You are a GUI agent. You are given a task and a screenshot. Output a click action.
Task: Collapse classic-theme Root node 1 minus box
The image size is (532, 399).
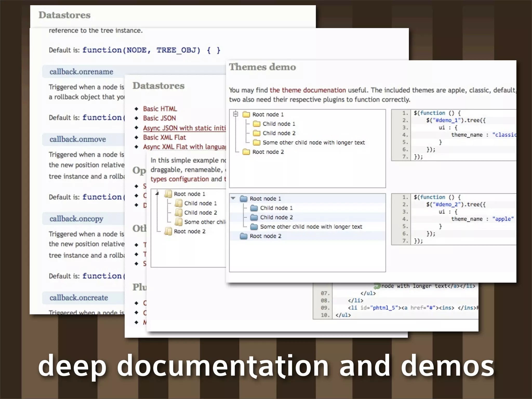[236, 114]
